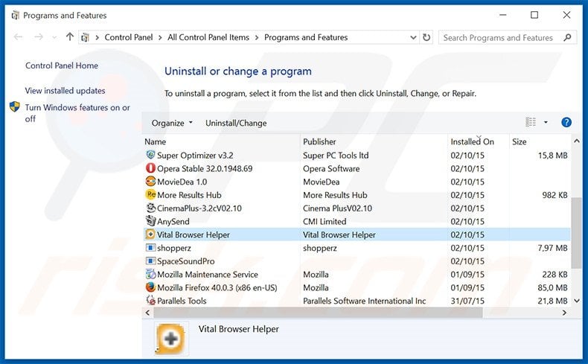Viewport: 588px width, 364px height.
Task: Click the back navigation arrow
Action: pos(18,36)
